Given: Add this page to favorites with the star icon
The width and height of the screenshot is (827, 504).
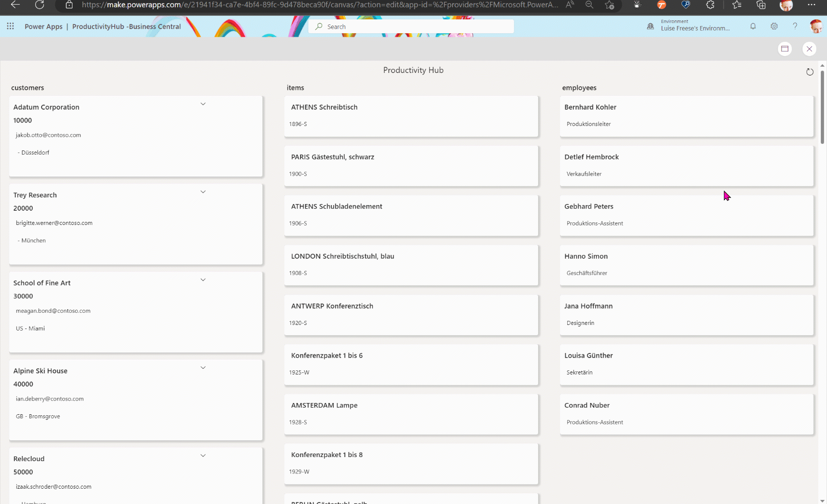Looking at the screenshot, I should coord(610,5).
